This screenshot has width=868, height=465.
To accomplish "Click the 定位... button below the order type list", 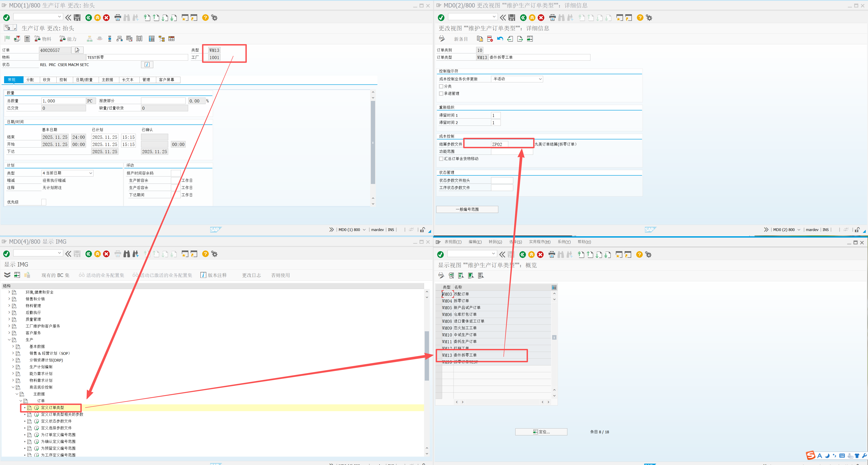I will 541,432.
